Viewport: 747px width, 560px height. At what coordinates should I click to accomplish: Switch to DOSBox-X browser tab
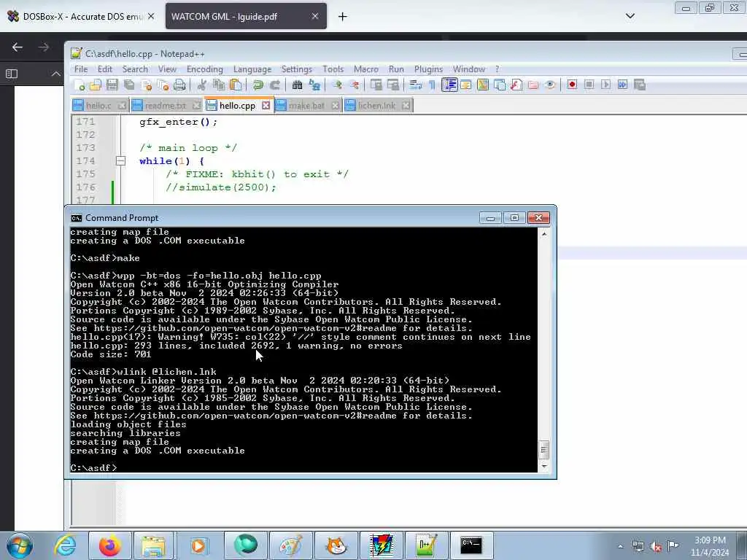[81, 16]
